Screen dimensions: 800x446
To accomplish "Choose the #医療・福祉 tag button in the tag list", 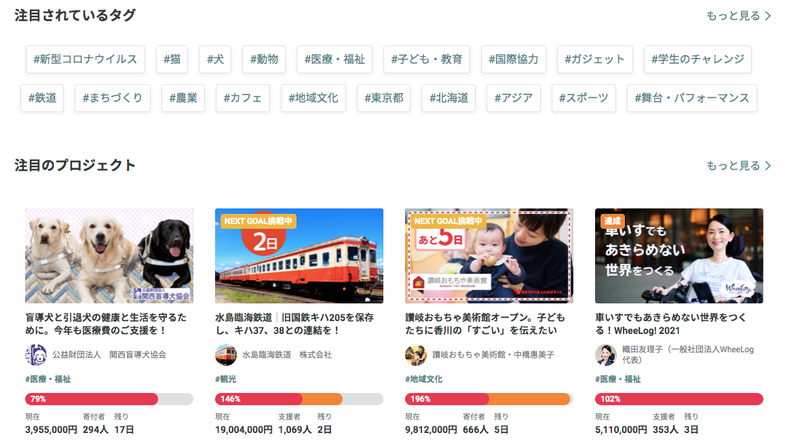I will point(334,59).
